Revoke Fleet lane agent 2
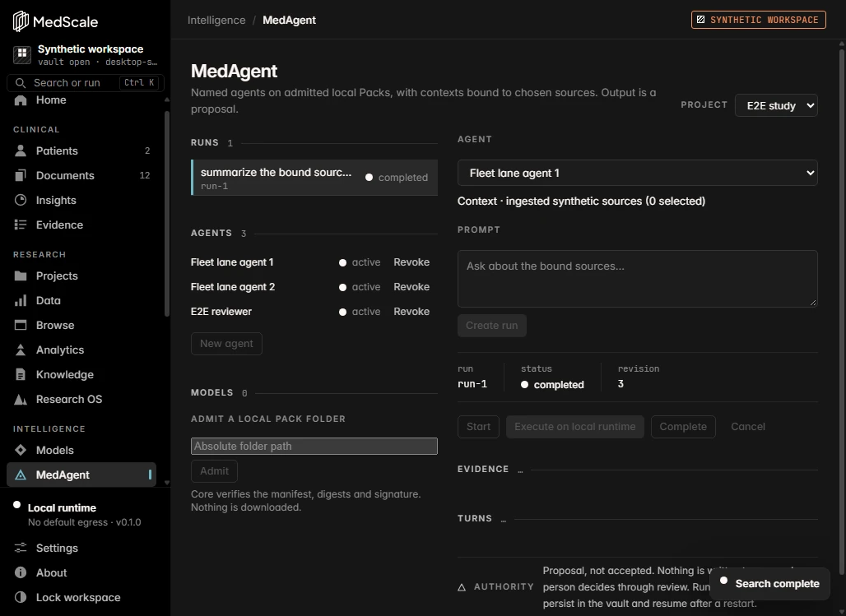This screenshot has width=846, height=616. [x=411, y=287]
